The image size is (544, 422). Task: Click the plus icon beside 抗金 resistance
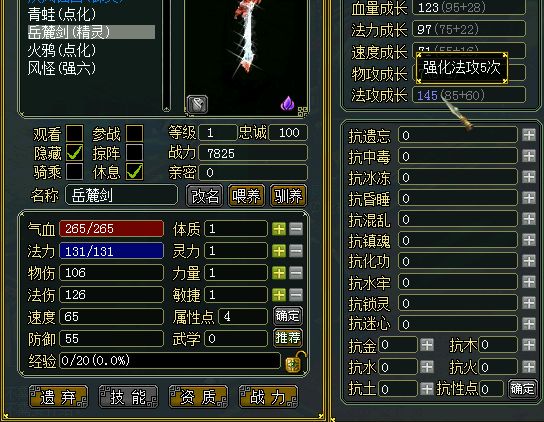point(427,345)
